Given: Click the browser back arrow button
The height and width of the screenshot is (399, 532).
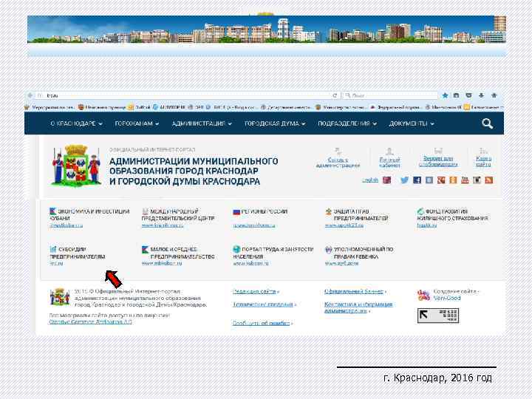Looking at the screenshot, I should [30, 95].
